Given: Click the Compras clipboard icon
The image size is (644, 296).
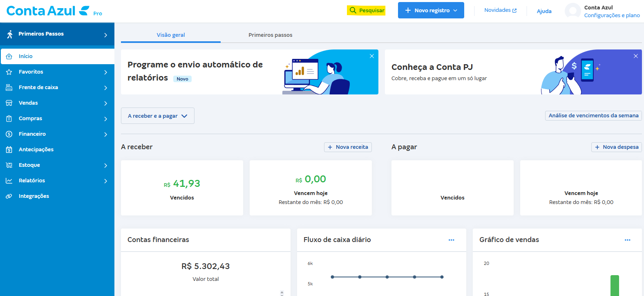Looking at the screenshot, I should pos(9,119).
